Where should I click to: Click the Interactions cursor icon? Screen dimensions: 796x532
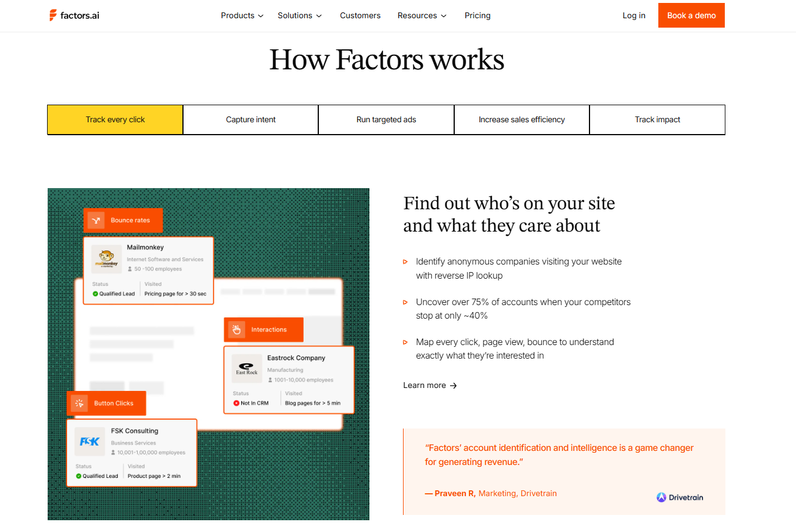pos(237,330)
